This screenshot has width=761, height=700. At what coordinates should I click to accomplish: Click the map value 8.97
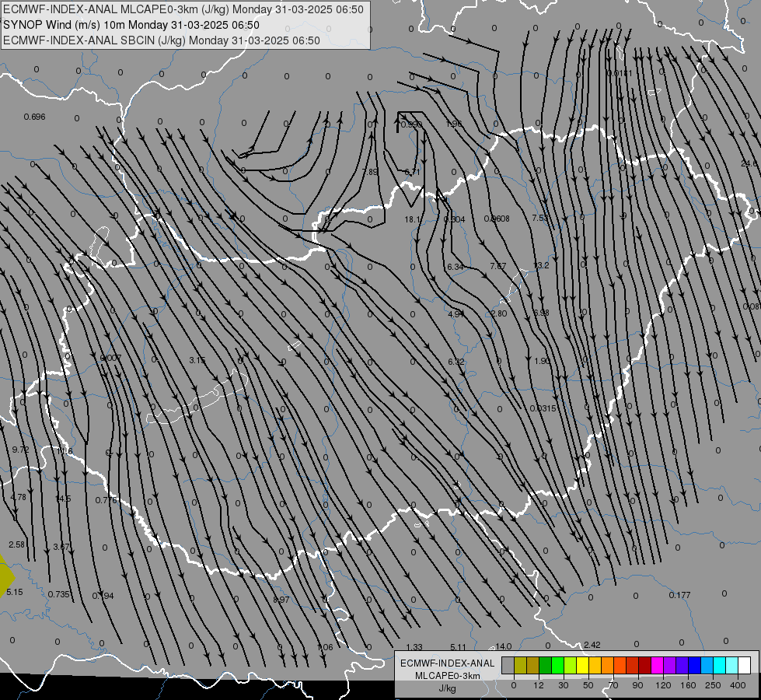pos(281,600)
